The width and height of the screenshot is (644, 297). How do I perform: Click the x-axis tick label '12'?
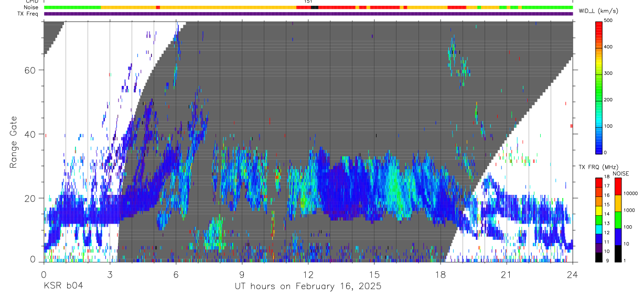pyautogui.click(x=308, y=274)
